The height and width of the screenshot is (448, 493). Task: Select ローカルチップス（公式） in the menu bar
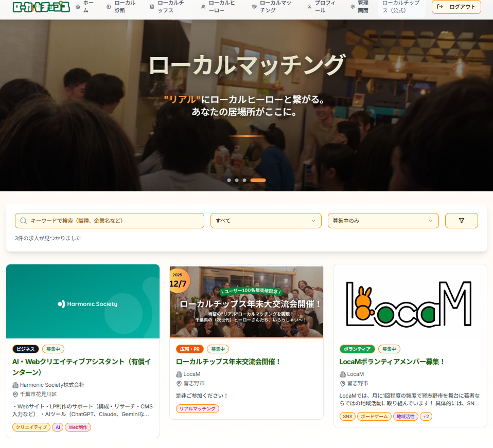click(x=400, y=8)
